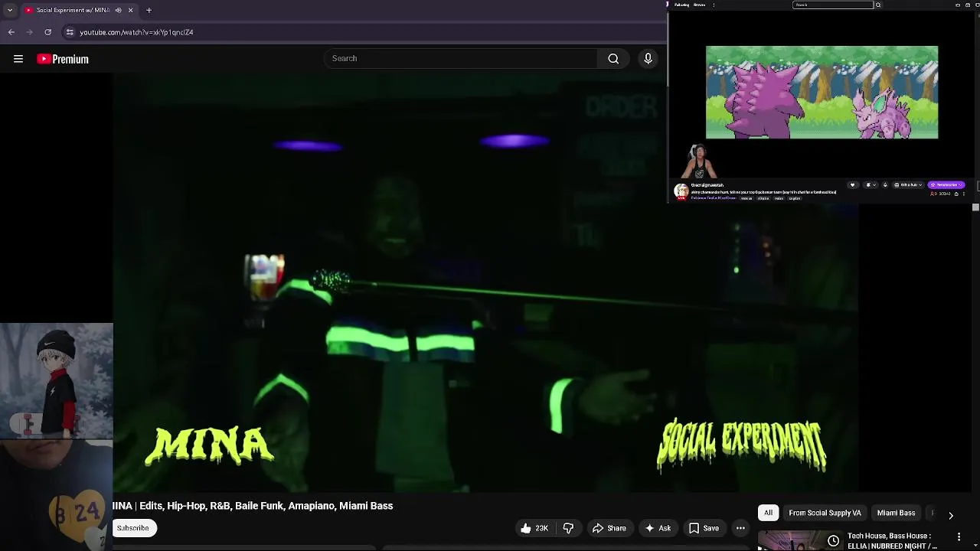Close the Social Experiment w/ MINA tab

pyautogui.click(x=130, y=10)
